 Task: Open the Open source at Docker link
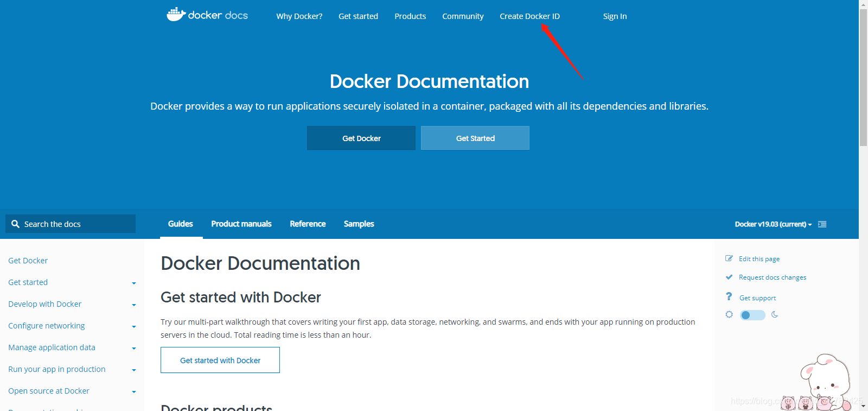(x=49, y=391)
